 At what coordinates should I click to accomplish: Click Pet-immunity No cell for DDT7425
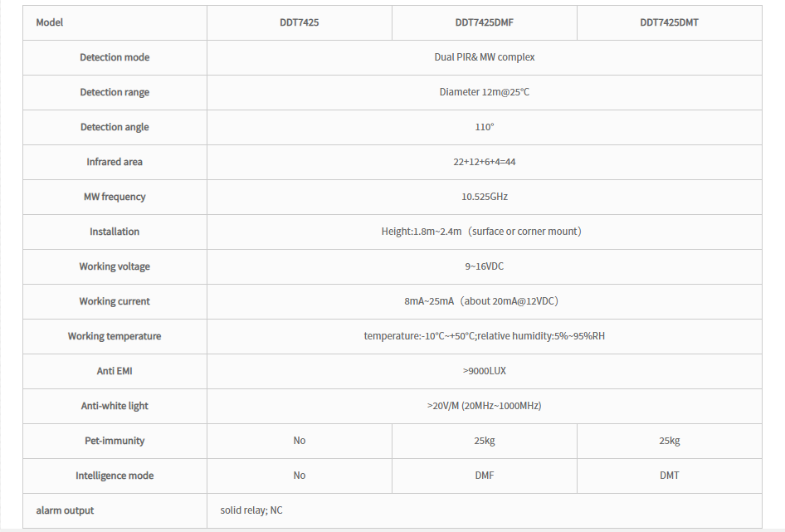[300, 441]
